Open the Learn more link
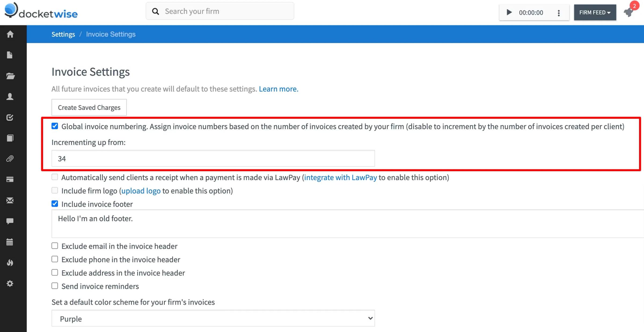The height and width of the screenshot is (332, 644). coord(278,89)
